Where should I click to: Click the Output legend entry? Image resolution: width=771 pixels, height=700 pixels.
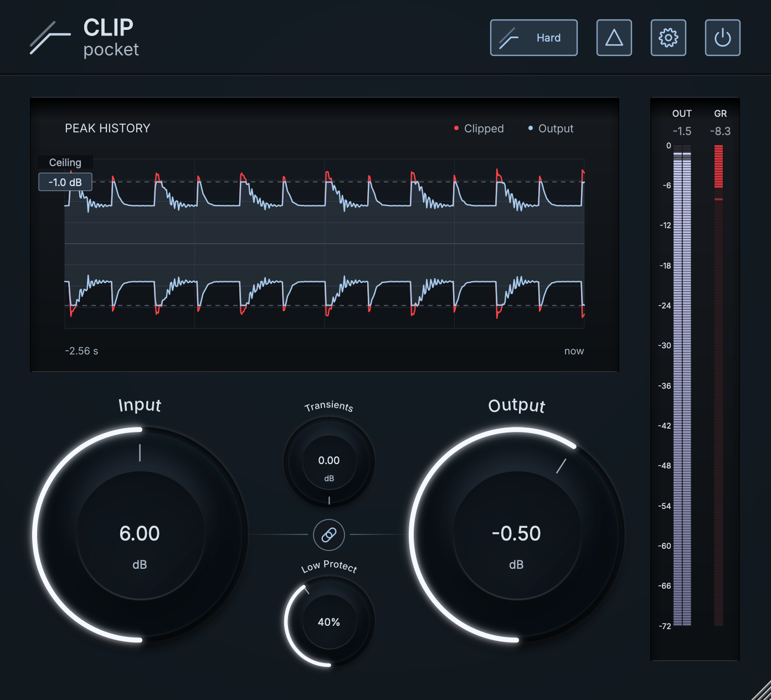[x=551, y=128]
